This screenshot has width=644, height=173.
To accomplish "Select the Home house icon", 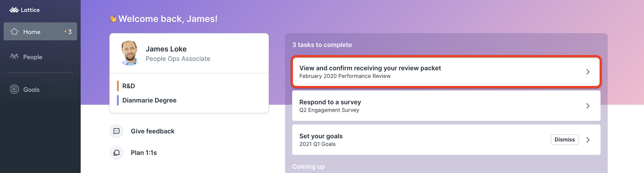I will click(x=14, y=32).
